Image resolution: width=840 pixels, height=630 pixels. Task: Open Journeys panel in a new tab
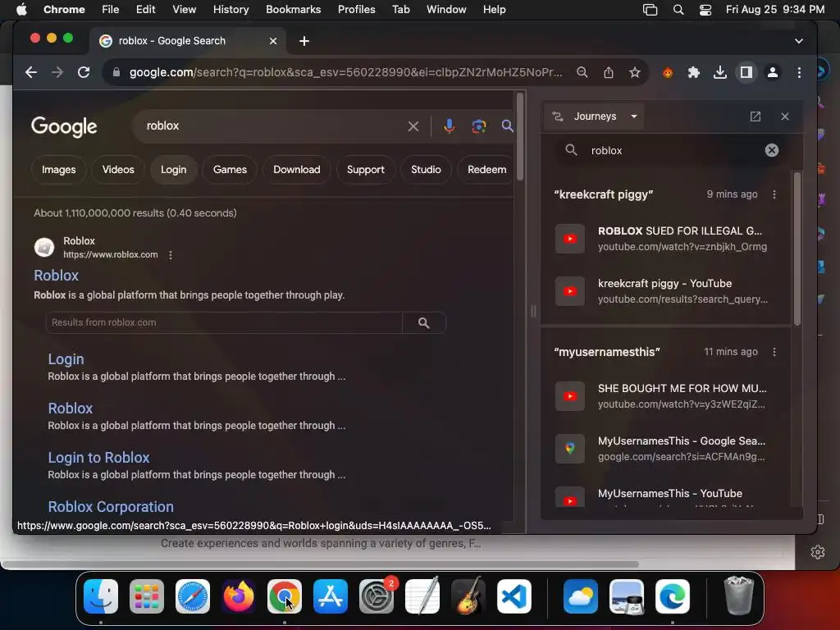[756, 116]
